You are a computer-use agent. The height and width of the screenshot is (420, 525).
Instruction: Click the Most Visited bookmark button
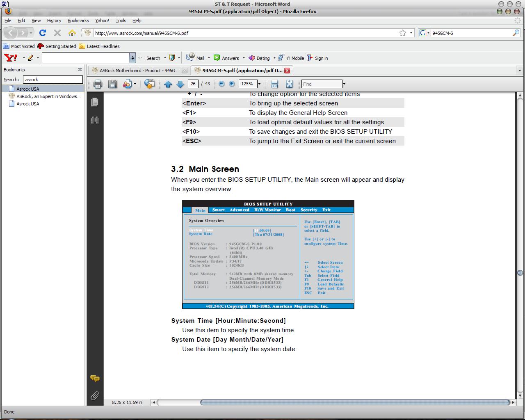19,46
